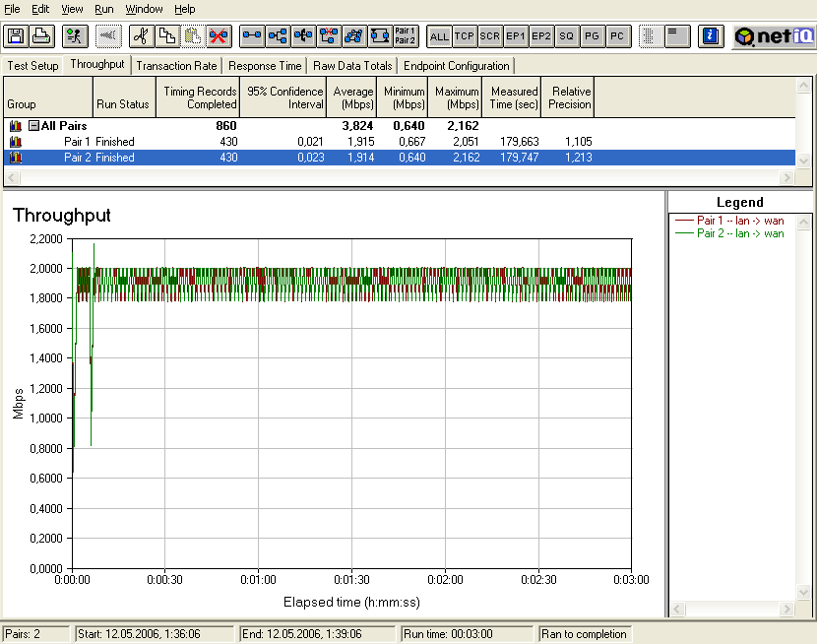817x644 pixels.
Task: Switch to the Test Setup tab
Action: tap(32, 66)
